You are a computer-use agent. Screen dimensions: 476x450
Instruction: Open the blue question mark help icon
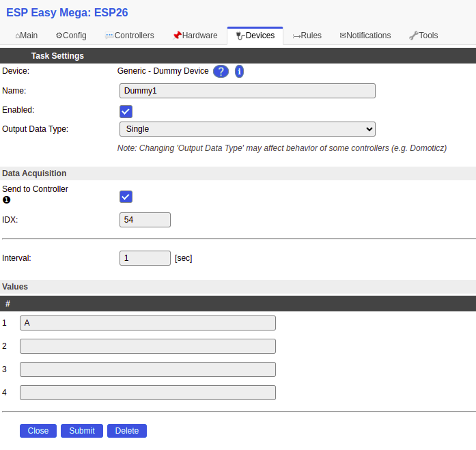[x=221, y=71]
